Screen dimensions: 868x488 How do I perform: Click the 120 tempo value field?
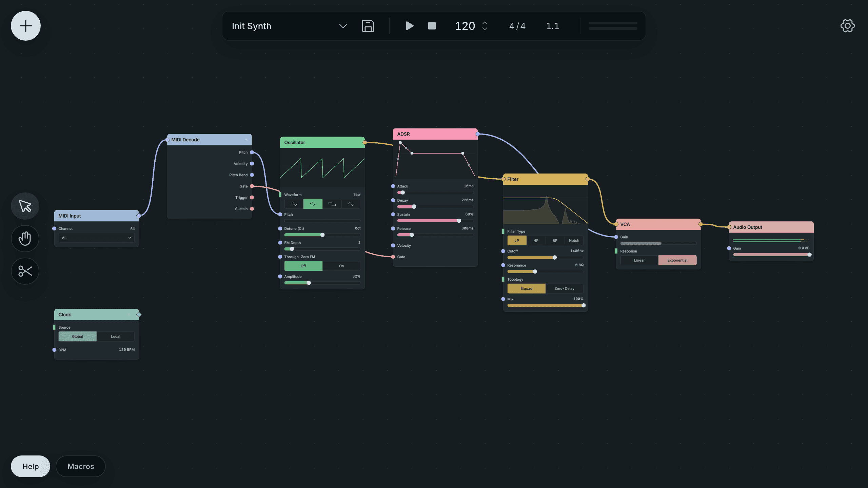pyautogui.click(x=465, y=26)
